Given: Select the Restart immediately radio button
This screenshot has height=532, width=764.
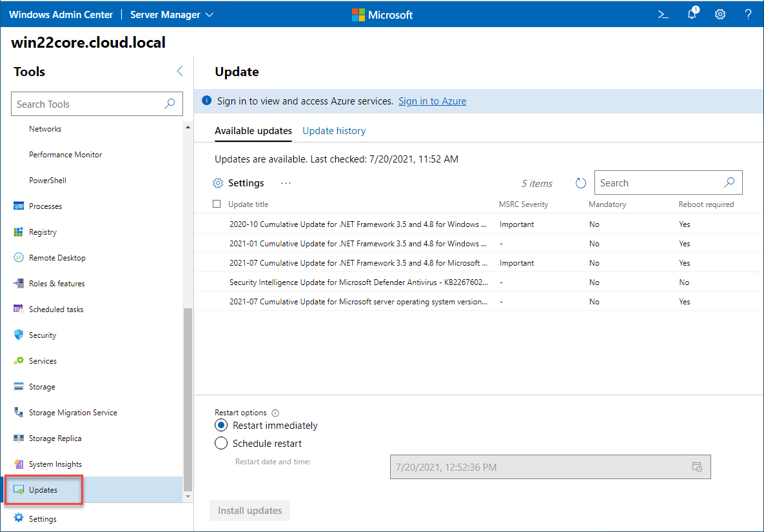Looking at the screenshot, I should click(x=221, y=425).
